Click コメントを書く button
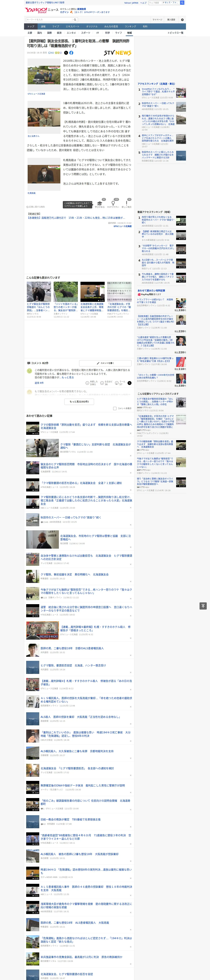 pos(105,363)
